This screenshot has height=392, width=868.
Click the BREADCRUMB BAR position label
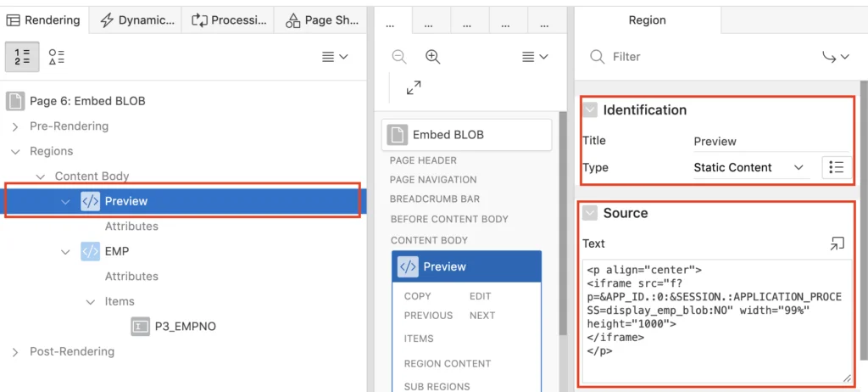(x=435, y=199)
